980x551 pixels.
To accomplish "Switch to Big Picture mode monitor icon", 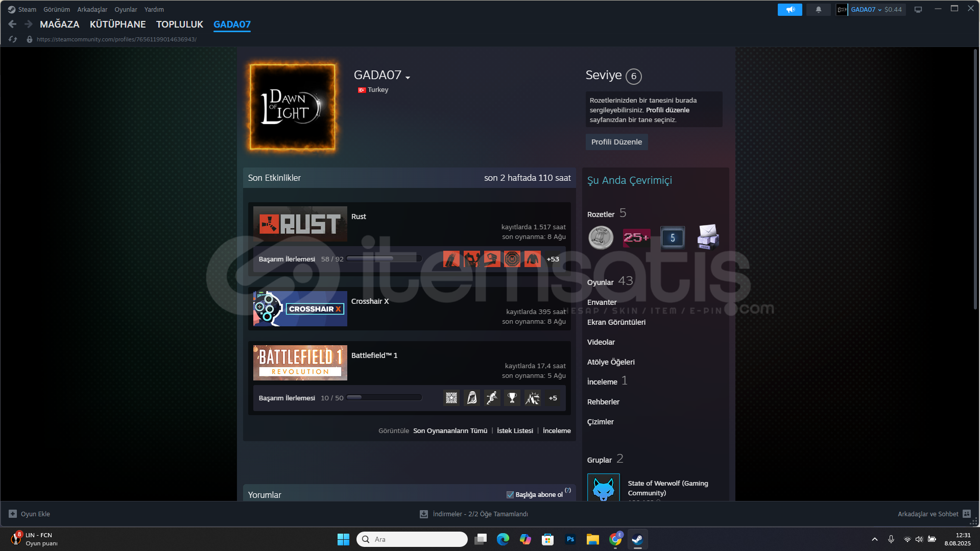I will [918, 10].
